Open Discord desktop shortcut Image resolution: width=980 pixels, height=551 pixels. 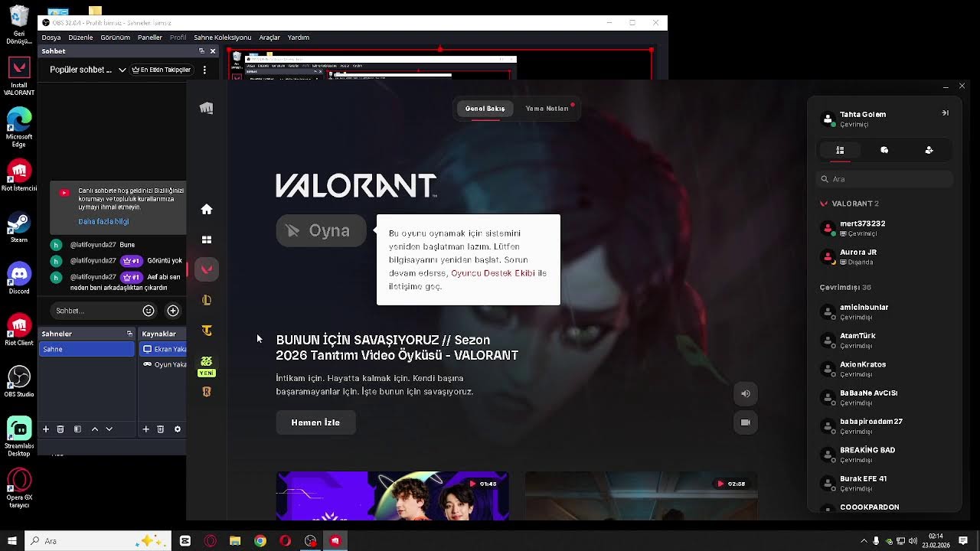coord(19,277)
